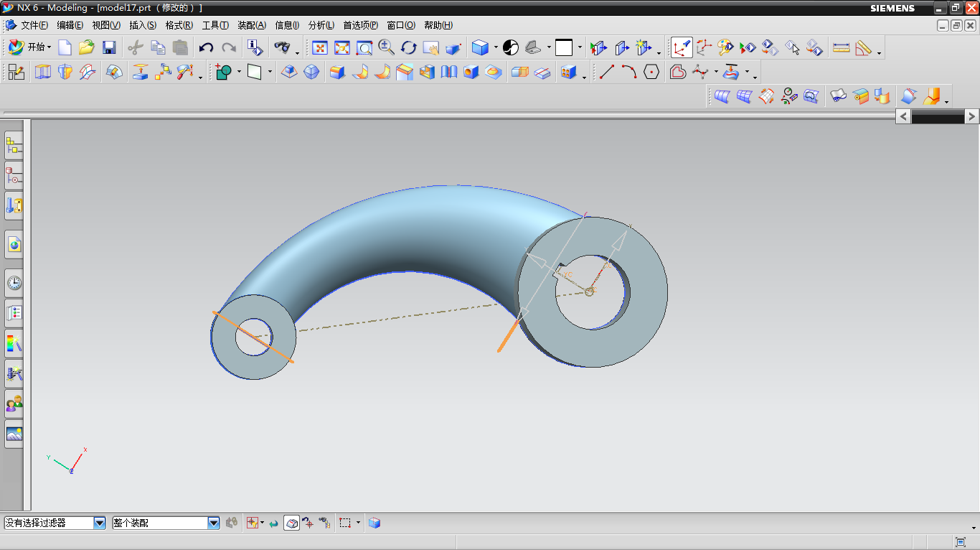
Task: Click the full-screen icon in status bar
Action: point(961,541)
